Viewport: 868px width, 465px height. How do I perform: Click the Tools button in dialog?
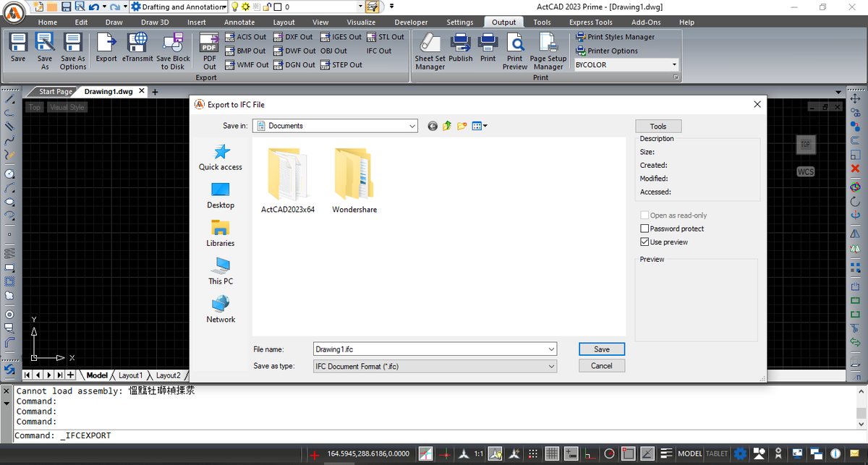pos(658,127)
